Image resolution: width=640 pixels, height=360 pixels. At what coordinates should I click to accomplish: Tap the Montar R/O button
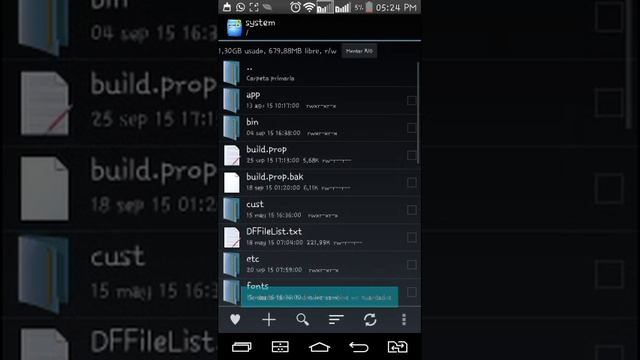pyautogui.click(x=359, y=51)
